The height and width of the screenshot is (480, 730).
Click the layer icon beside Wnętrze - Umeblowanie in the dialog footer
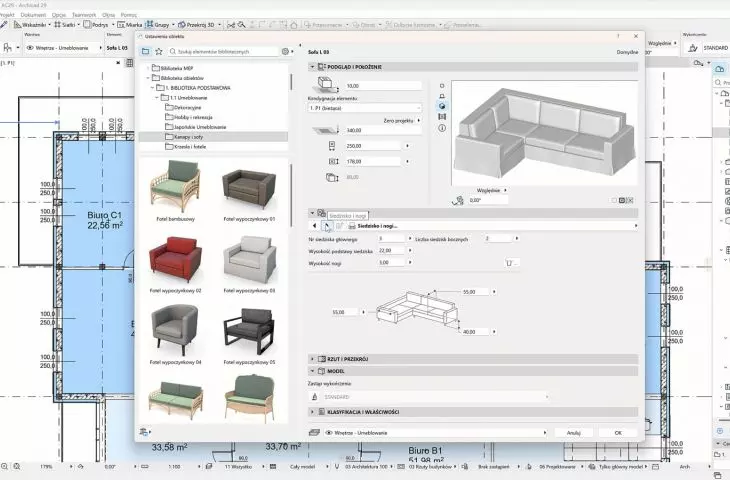(314, 433)
